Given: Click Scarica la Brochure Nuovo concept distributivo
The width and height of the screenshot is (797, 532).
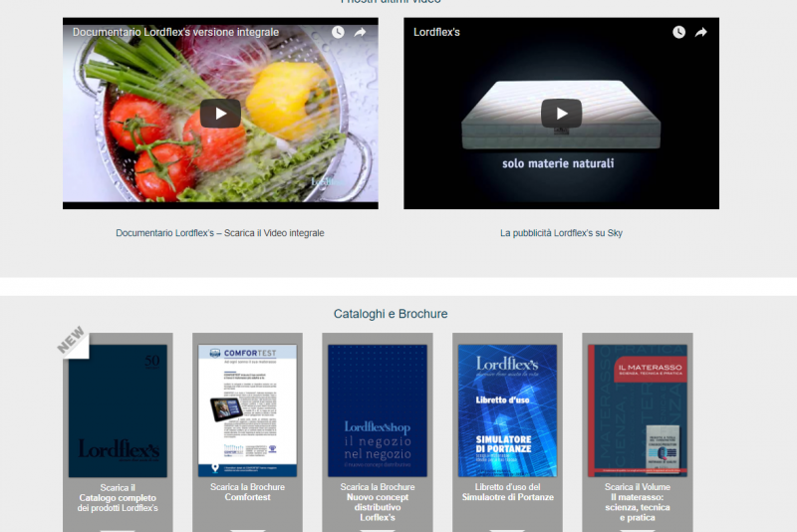Looking at the screenshot, I should tap(378, 502).
